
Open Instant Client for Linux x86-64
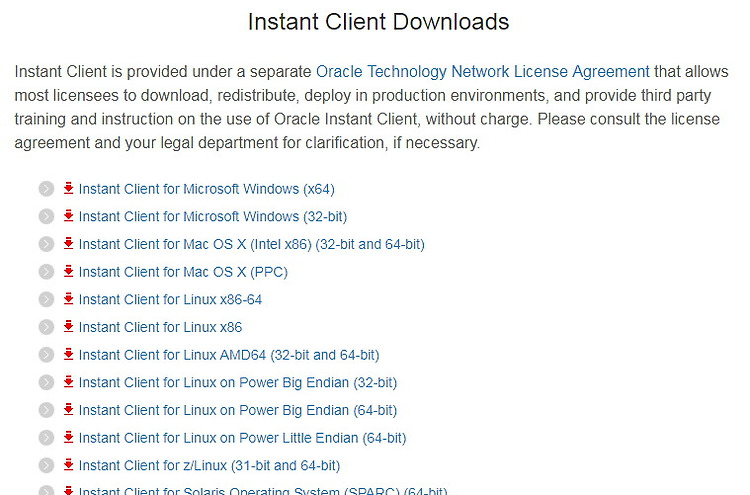tap(170, 300)
